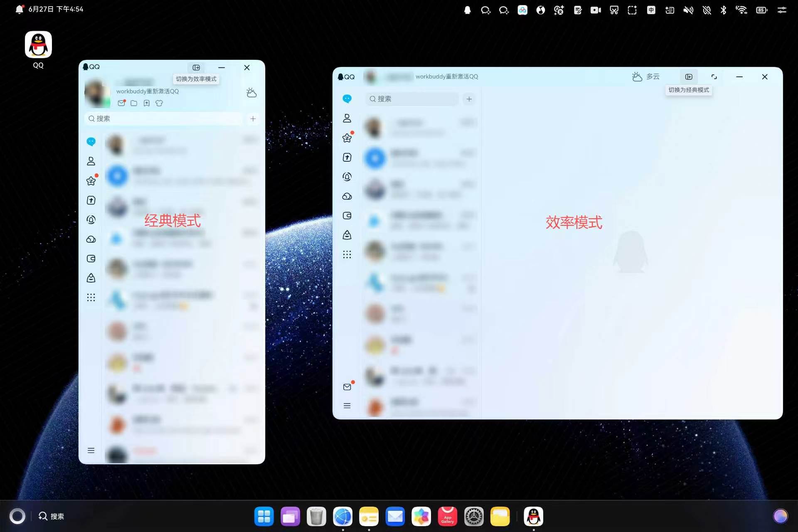This screenshot has height=532, width=798.
Task: Click weather icon in classic window
Action: pyautogui.click(x=251, y=92)
